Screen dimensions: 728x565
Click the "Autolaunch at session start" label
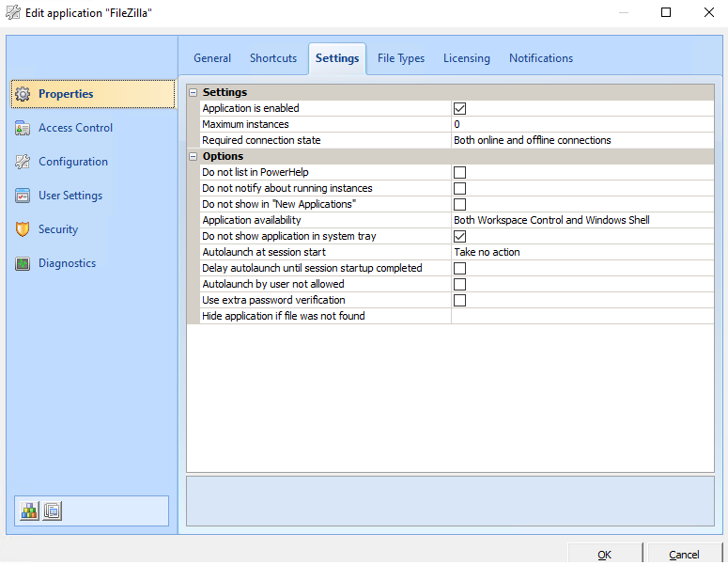264,252
